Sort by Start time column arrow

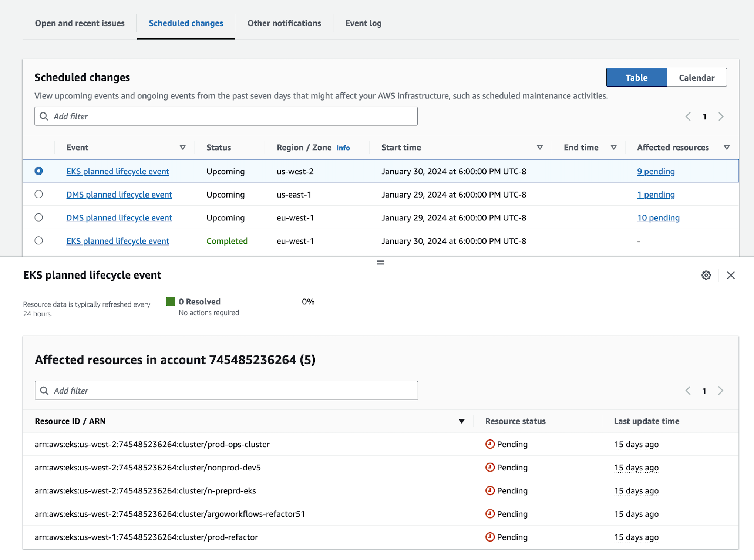pyautogui.click(x=540, y=148)
